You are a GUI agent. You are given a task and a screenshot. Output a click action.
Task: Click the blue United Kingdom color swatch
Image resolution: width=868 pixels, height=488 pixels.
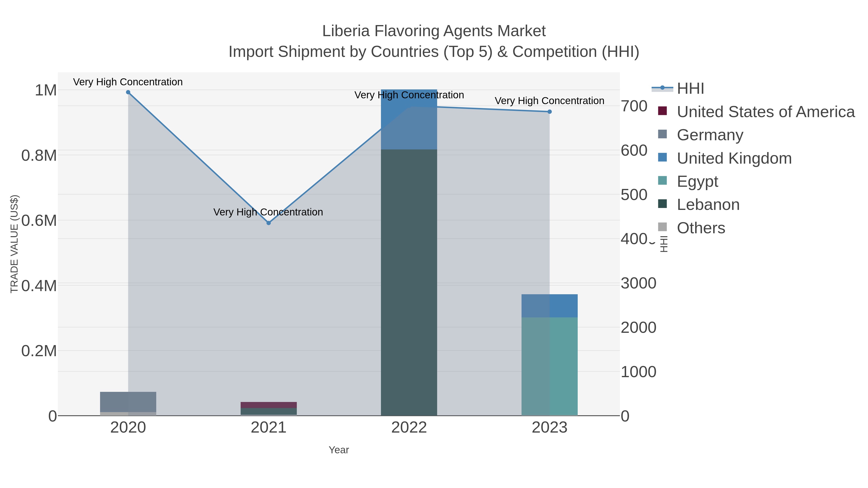[663, 157]
